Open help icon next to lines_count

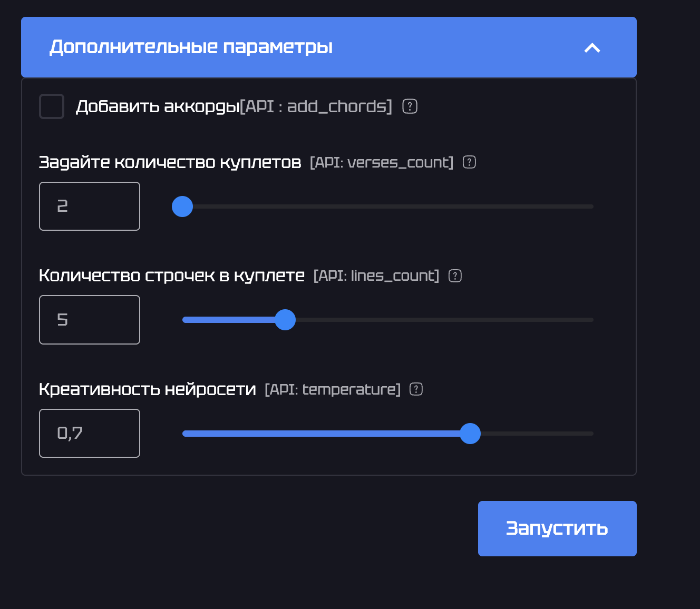(455, 276)
